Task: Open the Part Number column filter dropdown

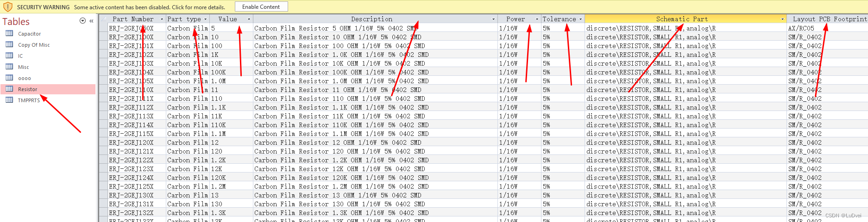Action: coord(162,19)
